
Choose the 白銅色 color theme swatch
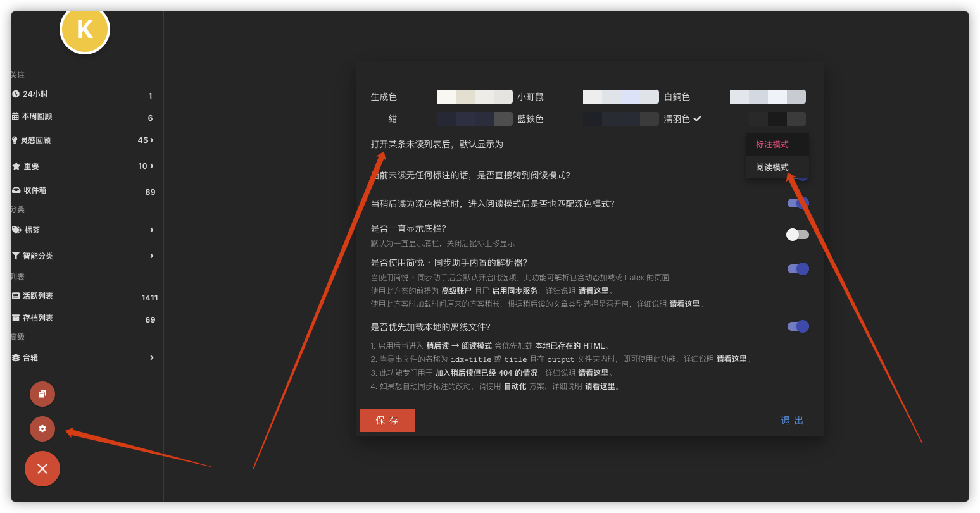(x=768, y=97)
